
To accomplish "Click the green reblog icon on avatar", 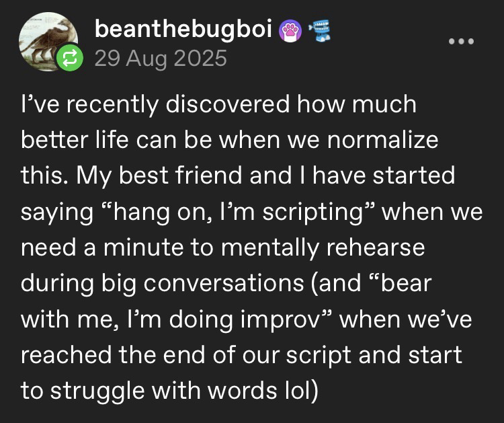I will pyautogui.click(x=71, y=59).
